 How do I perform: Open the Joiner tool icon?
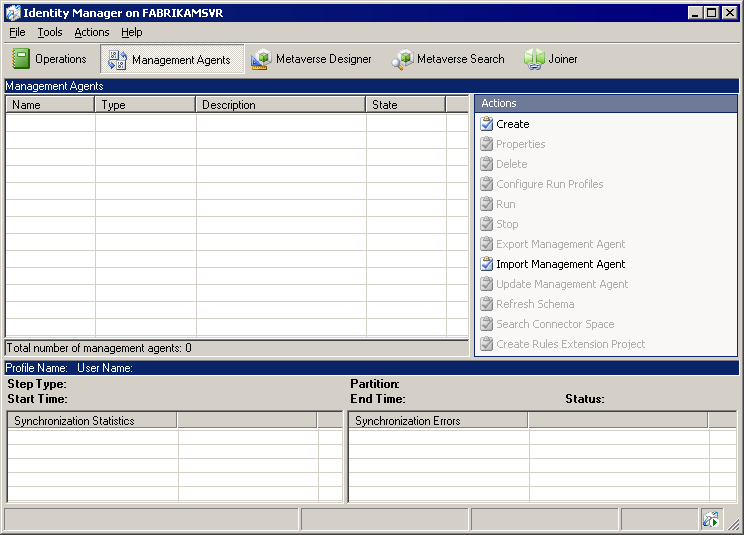click(x=534, y=59)
